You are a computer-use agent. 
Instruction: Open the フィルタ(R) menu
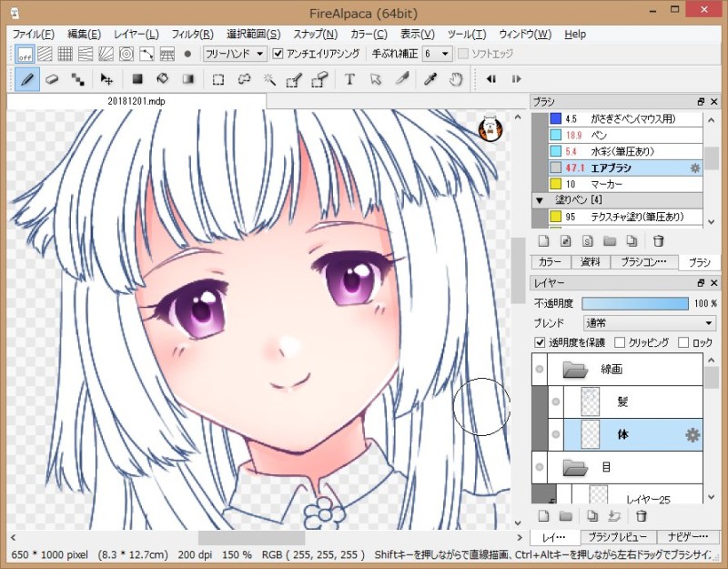193,34
